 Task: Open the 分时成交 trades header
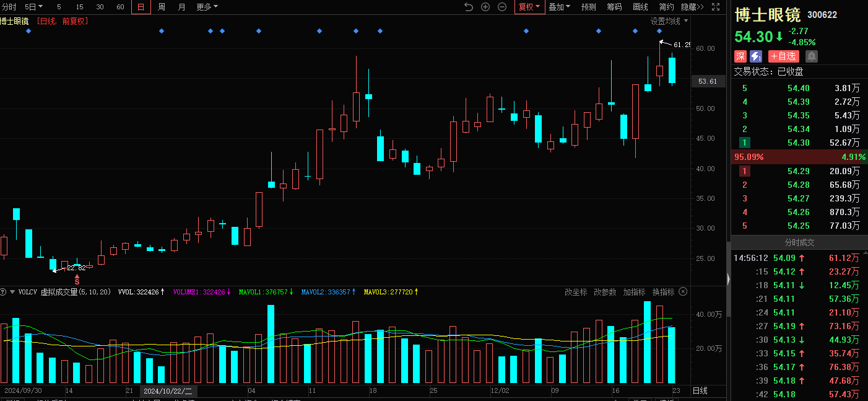799,242
